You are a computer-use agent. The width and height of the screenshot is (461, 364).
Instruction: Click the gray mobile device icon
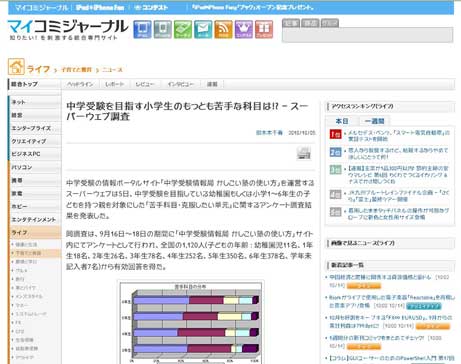coord(163,29)
